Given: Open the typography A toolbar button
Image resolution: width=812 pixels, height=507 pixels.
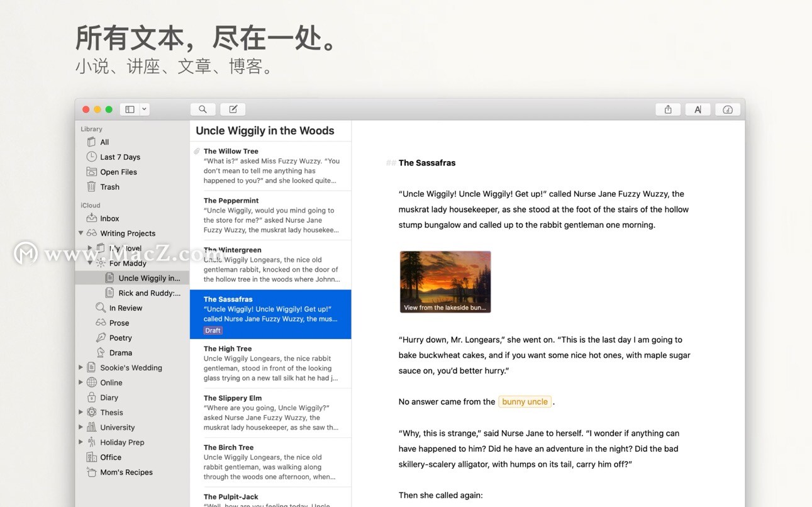Looking at the screenshot, I should click(698, 109).
